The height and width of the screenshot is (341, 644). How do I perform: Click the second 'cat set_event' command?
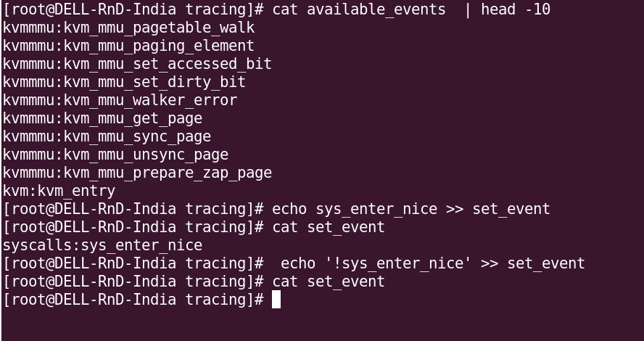(x=329, y=282)
